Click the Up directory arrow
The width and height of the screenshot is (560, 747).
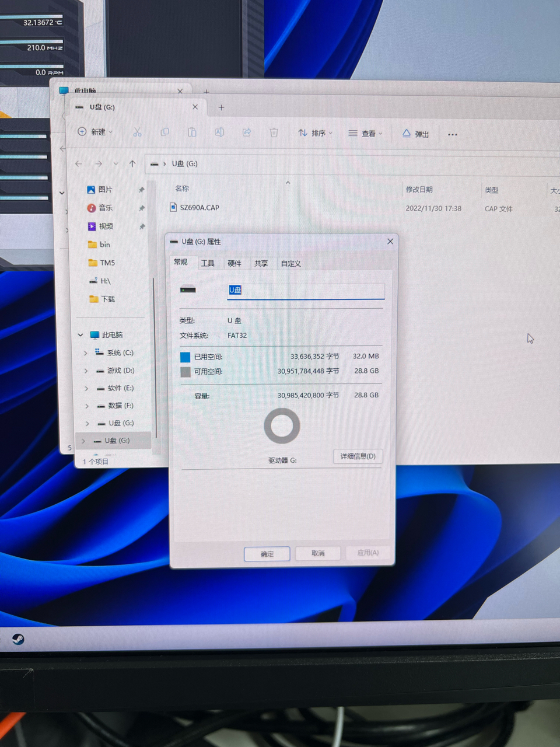point(132,163)
